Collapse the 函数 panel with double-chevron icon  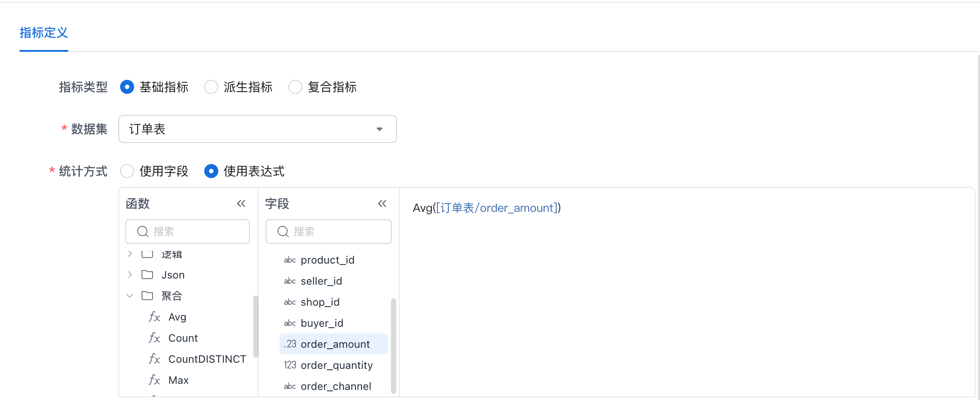[x=241, y=204]
